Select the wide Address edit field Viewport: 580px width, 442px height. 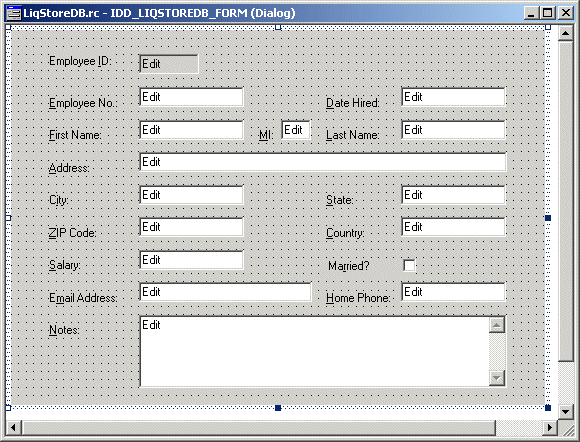coord(322,162)
